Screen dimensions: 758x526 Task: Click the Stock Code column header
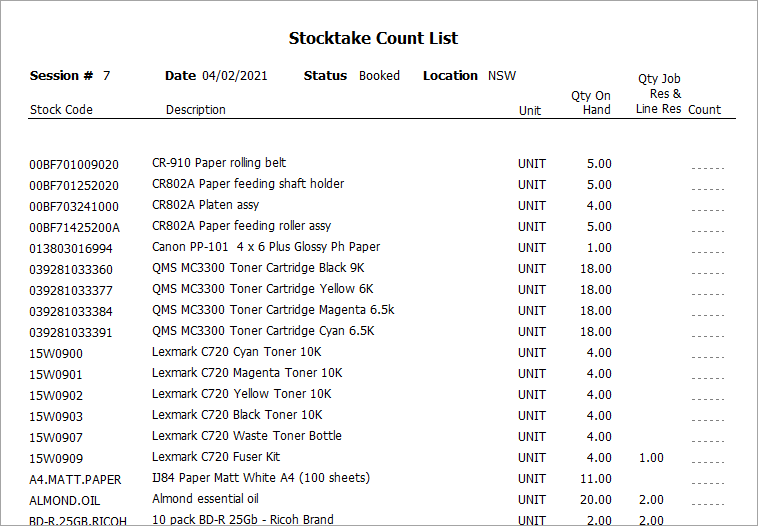(61, 110)
